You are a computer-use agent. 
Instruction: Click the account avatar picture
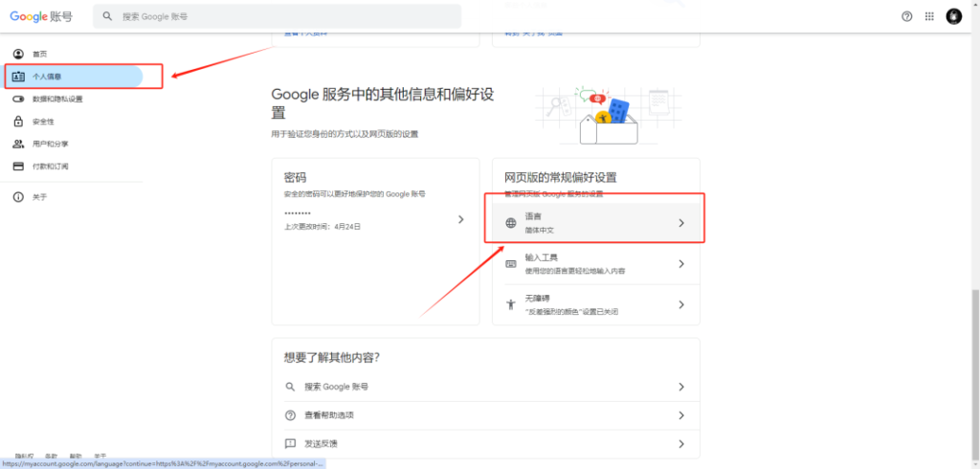(954, 16)
